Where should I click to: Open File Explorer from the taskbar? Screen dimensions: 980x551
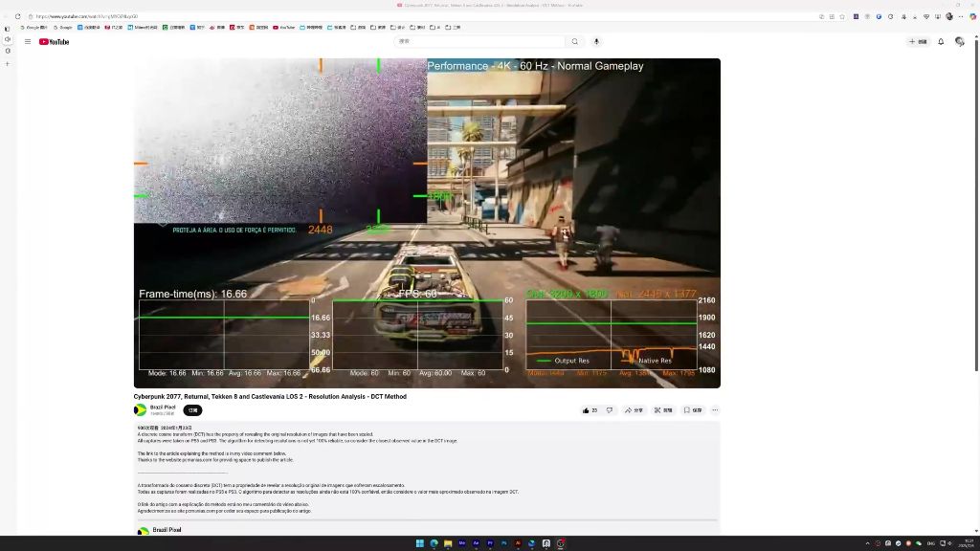pos(448,543)
